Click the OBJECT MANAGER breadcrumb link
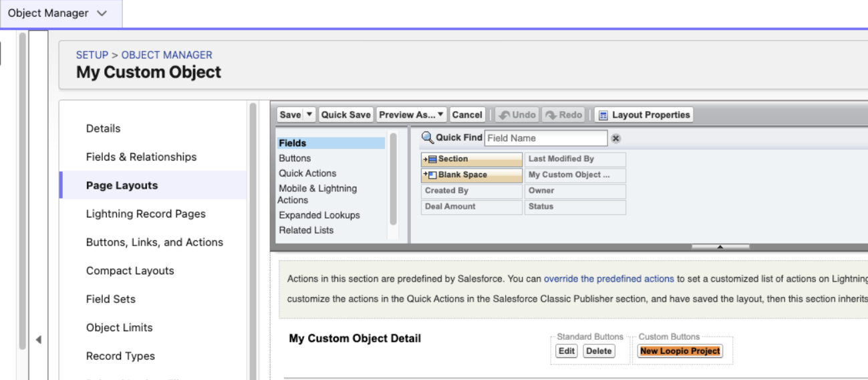868x380 pixels. click(x=167, y=55)
